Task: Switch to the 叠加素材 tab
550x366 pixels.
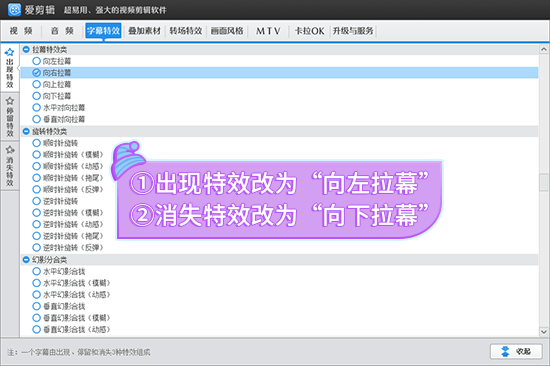Action: [144, 31]
